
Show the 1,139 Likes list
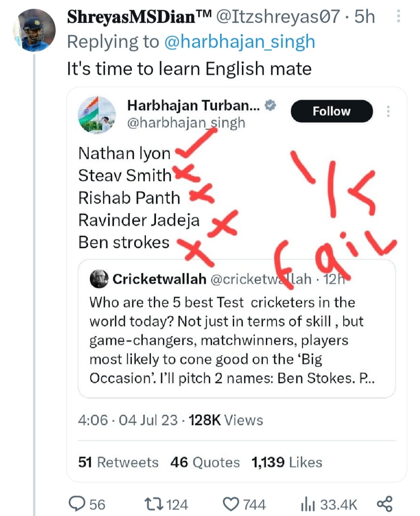point(287,462)
